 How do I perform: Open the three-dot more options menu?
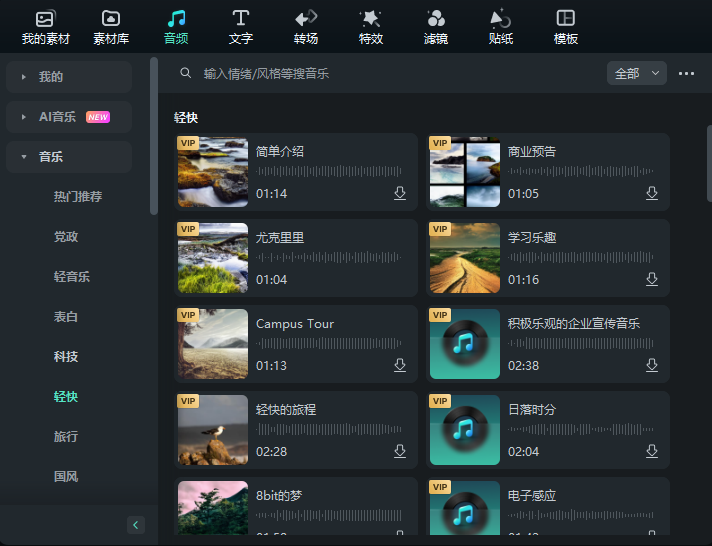(x=686, y=73)
